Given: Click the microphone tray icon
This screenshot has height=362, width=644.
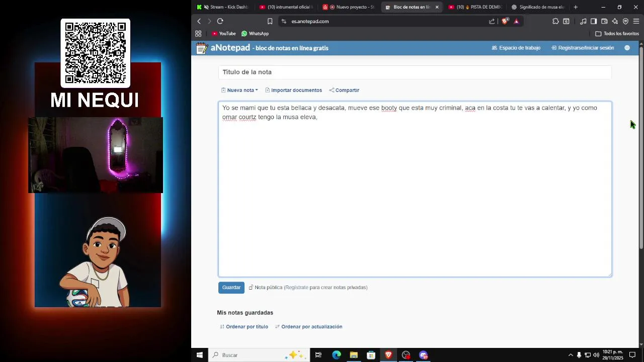Looking at the screenshot, I should 579,355.
